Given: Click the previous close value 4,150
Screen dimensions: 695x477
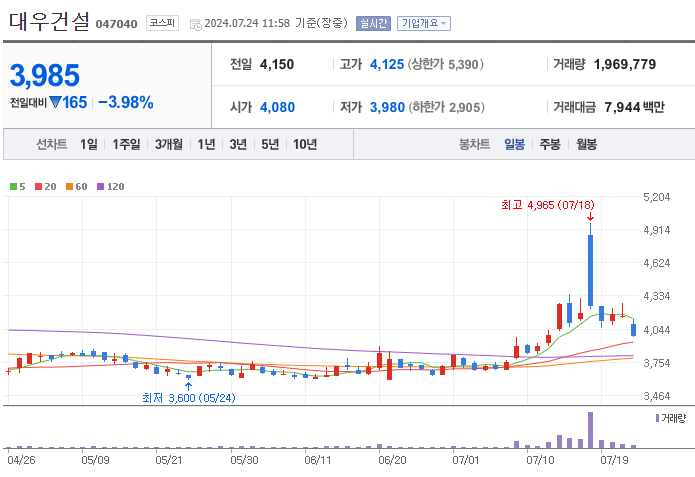Looking at the screenshot, I should (277, 65).
